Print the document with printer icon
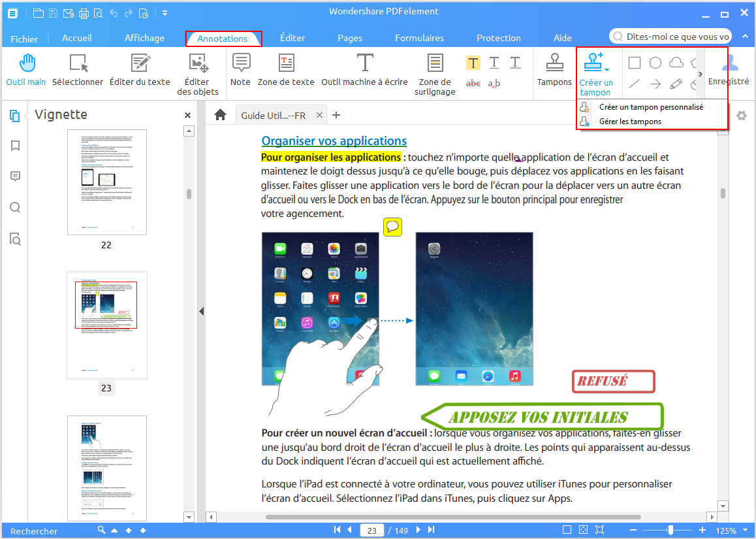 pyautogui.click(x=84, y=13)
